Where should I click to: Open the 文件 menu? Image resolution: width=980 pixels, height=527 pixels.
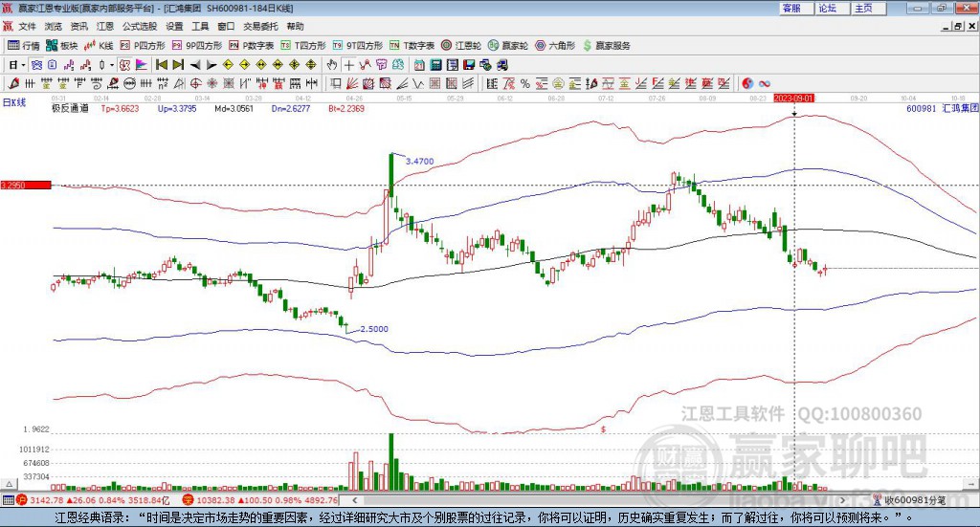[x=27, y=26]
